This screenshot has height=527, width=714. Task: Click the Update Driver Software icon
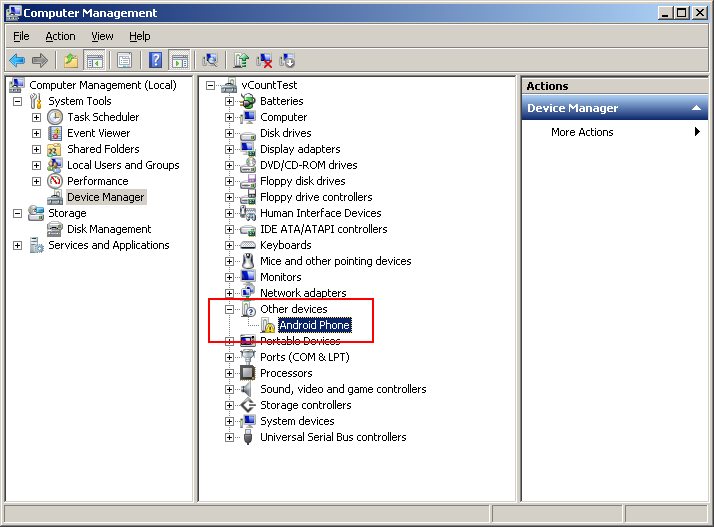[241, 60]
